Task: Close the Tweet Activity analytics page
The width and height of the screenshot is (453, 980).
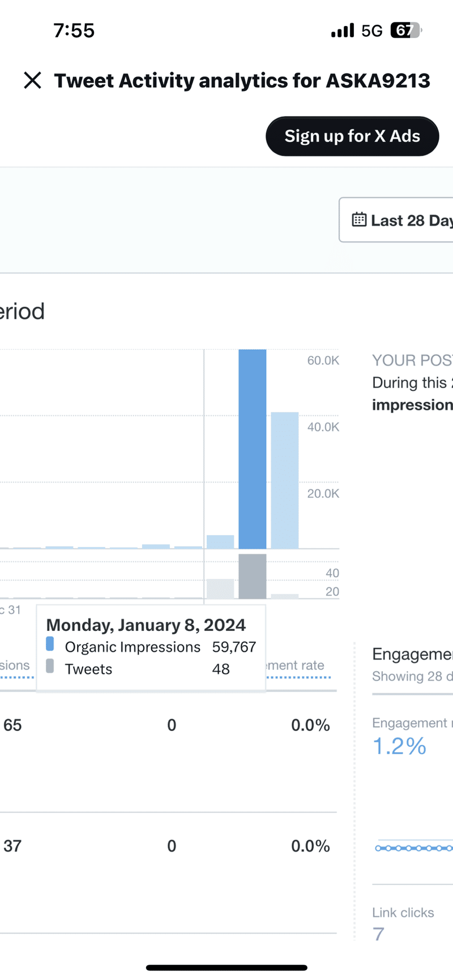Action: coord(33,80)
